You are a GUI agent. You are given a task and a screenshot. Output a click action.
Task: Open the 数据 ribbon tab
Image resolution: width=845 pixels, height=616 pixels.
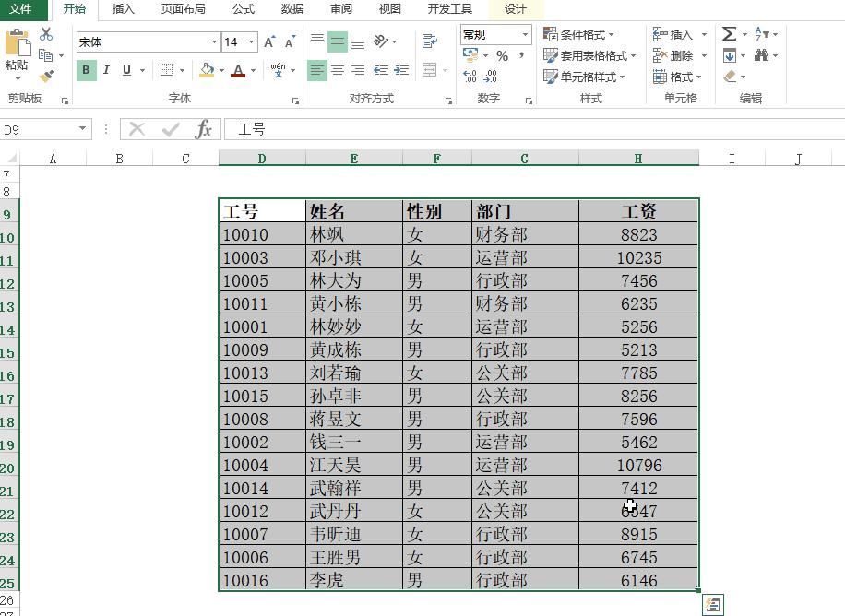291,10
